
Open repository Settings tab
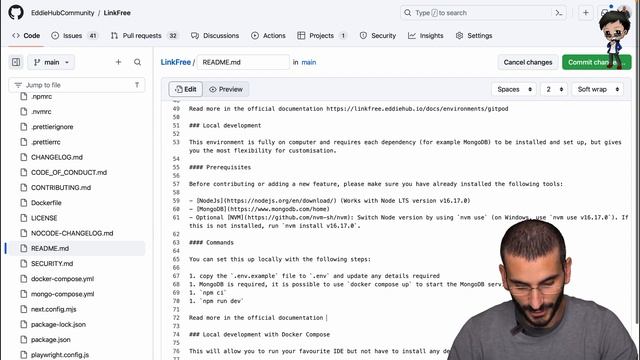tap(474, 36)
